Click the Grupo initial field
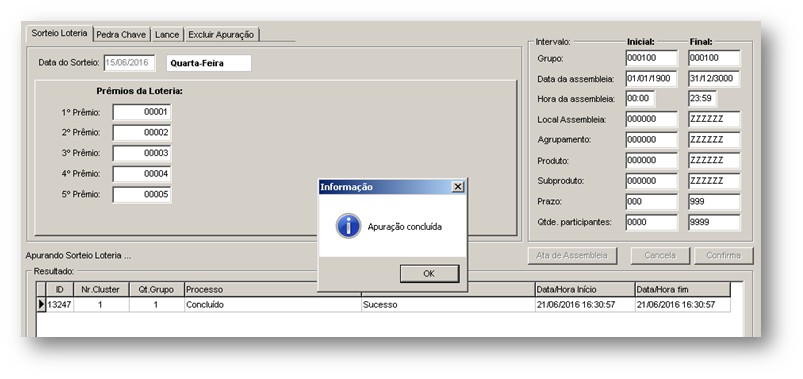The width and height of the screenshot is (803, 379). 651,58
